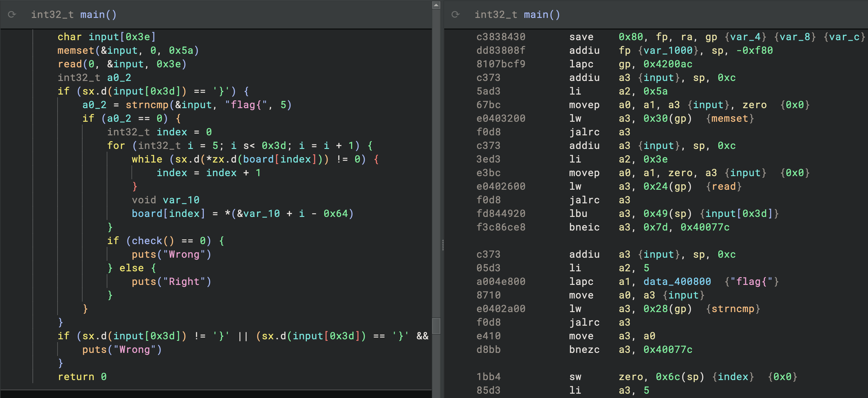Click the refresh icon in the right pane header

pyautogui.click(x=455, y=15)
